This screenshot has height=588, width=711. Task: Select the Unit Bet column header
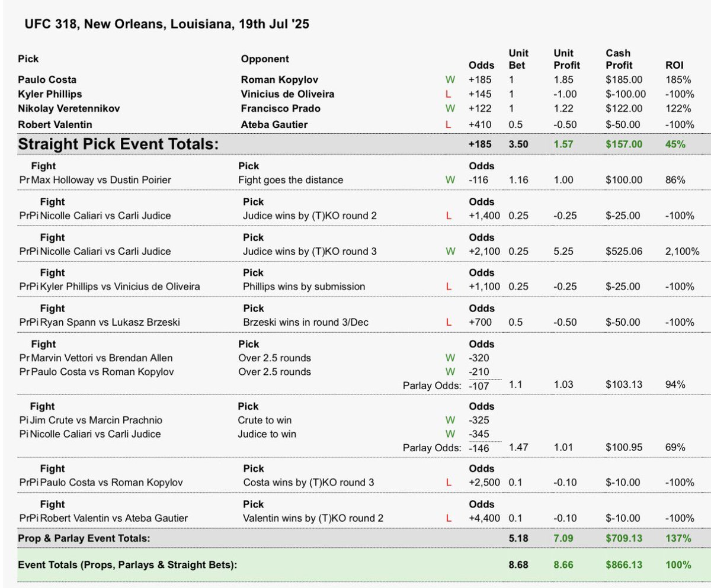pyautogui.click(x=518, y=59)
